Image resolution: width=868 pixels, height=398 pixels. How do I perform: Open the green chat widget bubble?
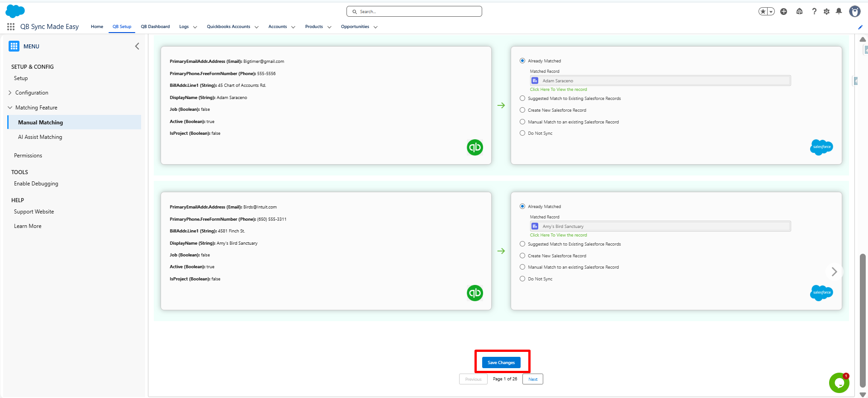tap(839, 383)
